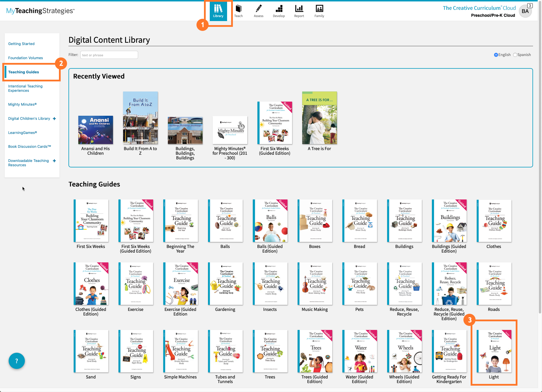Select the Spanish language radio button
The width and height of the screenshot is (542, 392).
pyautogui.click(x=515, y=55)
